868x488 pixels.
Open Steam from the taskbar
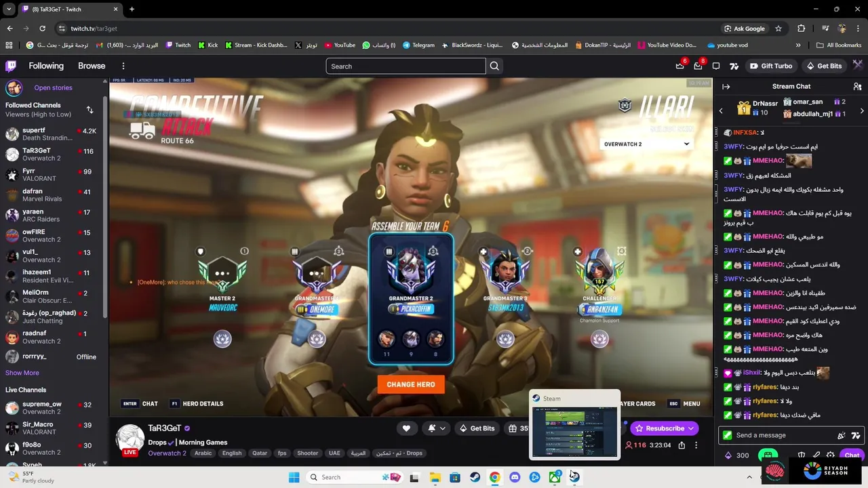(x=475, y=477)
